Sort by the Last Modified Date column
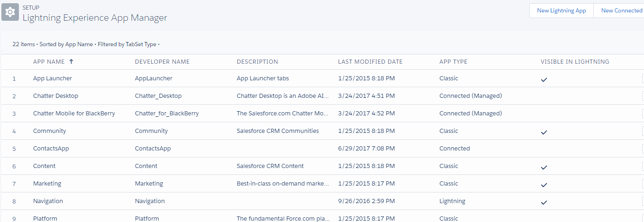The width and height of the screenshot is (644, 222). tap(370, 61)
